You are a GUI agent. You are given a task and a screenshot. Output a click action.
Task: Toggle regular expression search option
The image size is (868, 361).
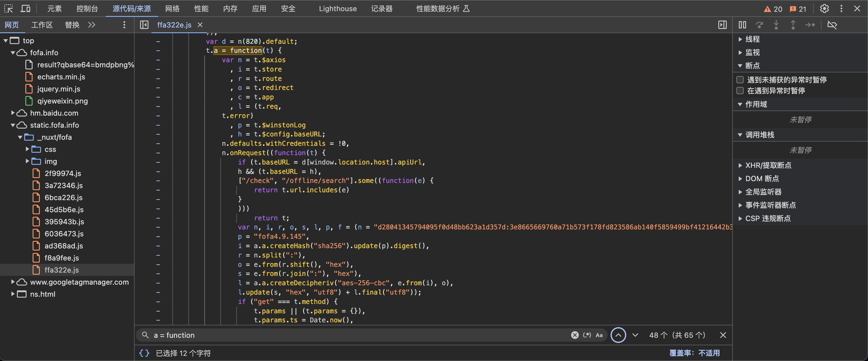point(587,335)
